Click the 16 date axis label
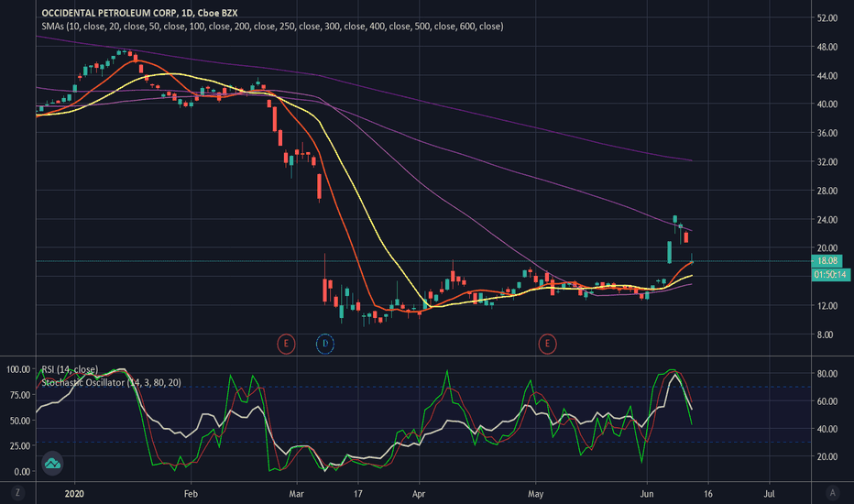854x504 pixels. coord(707,494)
